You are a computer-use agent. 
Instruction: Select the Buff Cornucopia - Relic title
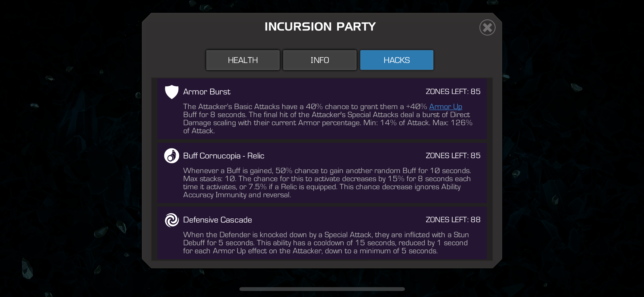[223, 156]
